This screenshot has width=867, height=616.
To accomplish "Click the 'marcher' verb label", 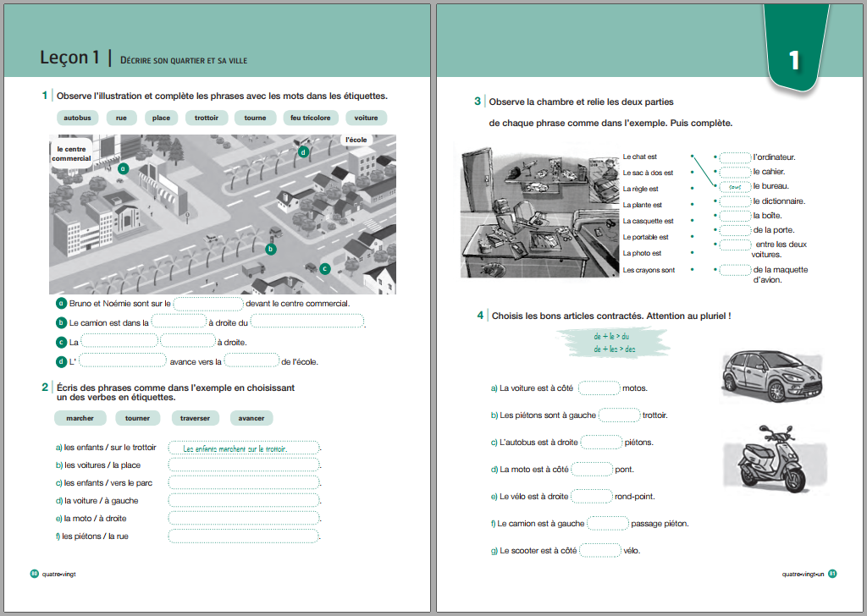I will click(x=80, y=418).
